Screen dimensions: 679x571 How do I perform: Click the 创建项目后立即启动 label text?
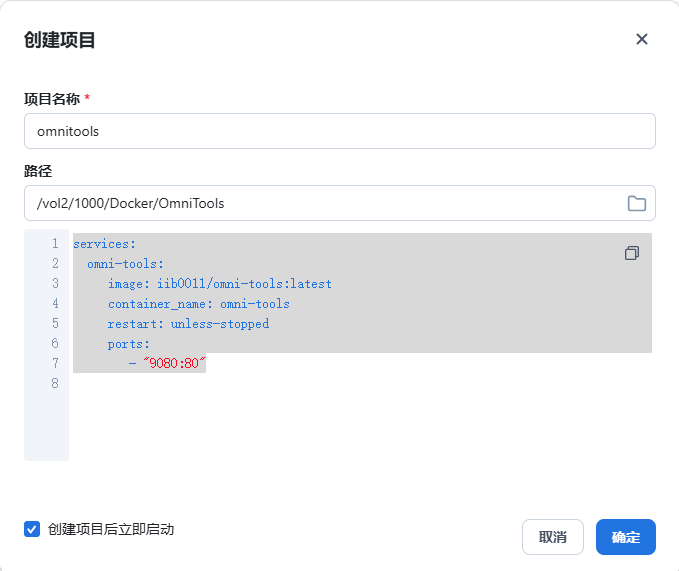tap(110, 529)
